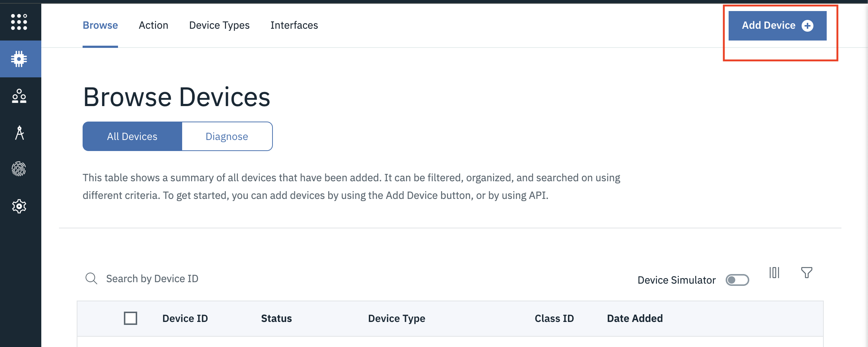
Task: Toggle the Device Simulator switch
Action: click(737, 280)
